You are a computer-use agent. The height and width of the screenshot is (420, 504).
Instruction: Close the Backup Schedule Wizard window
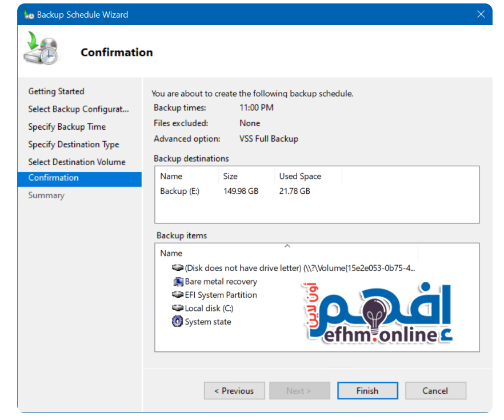coord(481,14)
